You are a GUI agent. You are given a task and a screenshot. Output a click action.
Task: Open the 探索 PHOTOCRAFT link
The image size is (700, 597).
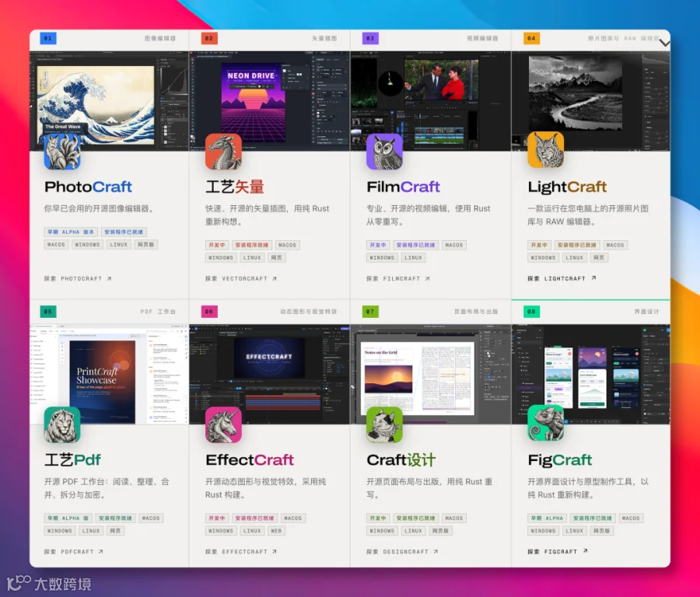point(78,278)
